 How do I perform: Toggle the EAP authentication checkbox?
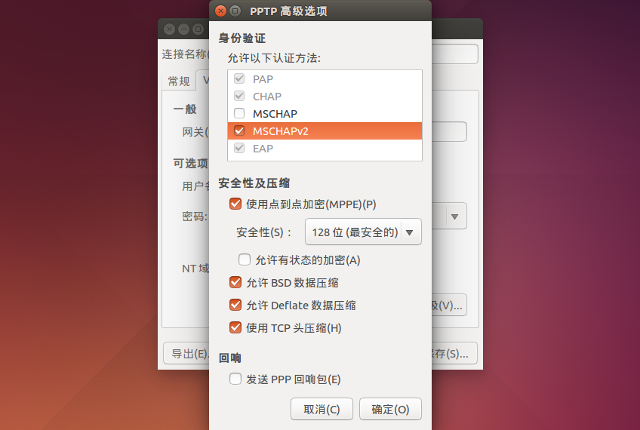(239, 148)
